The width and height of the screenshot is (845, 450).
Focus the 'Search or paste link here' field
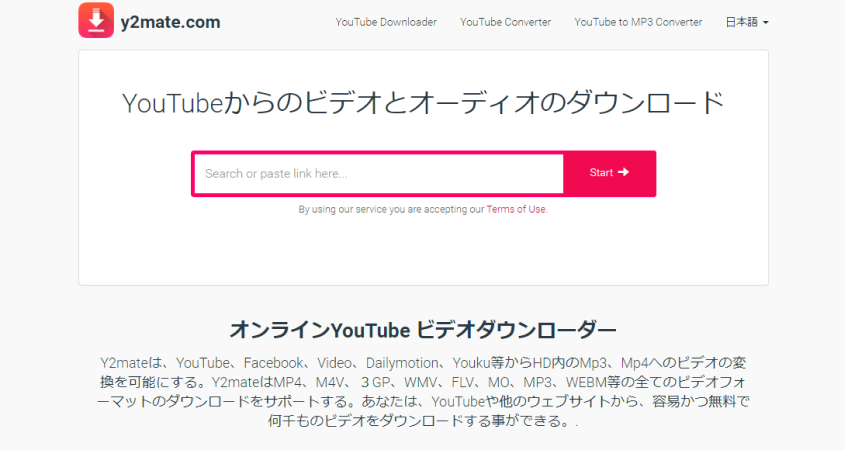click(379, 174)
